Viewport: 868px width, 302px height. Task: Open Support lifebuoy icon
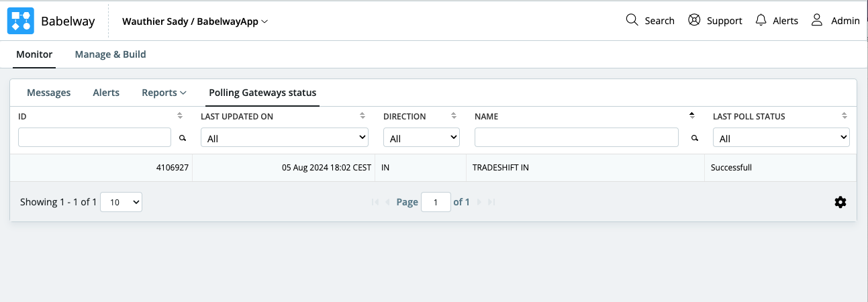(694, 20)
